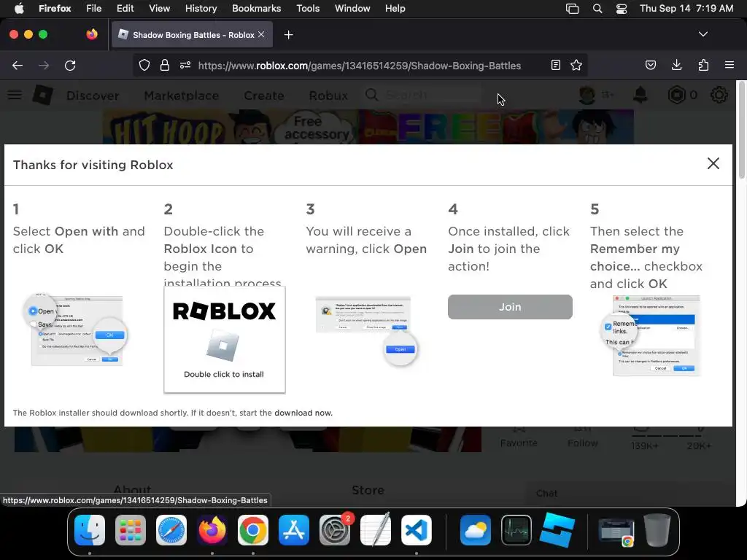
Task: Click the step 1 Open with illustration
Action: tap(75, 329)
